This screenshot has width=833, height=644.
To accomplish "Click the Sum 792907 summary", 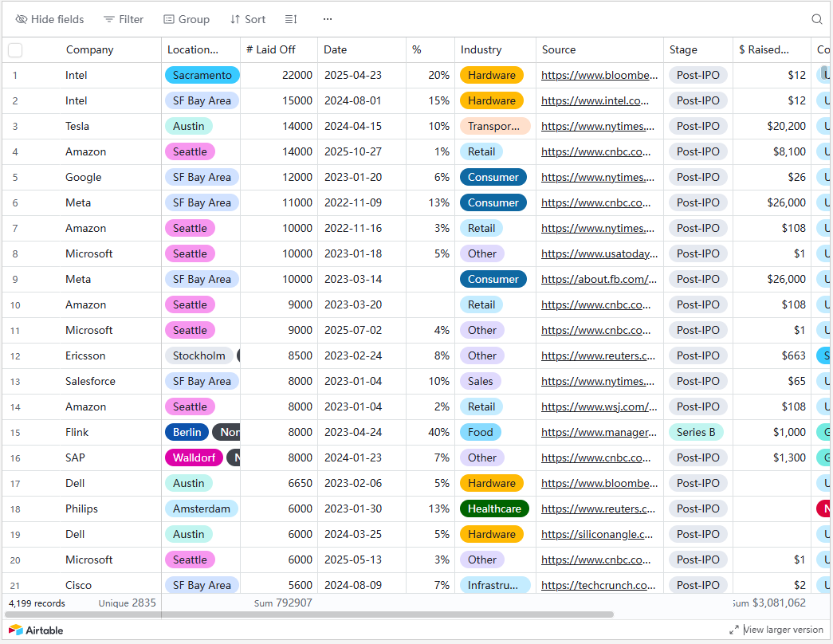I will pyautogui.click(x=283, y=603).
